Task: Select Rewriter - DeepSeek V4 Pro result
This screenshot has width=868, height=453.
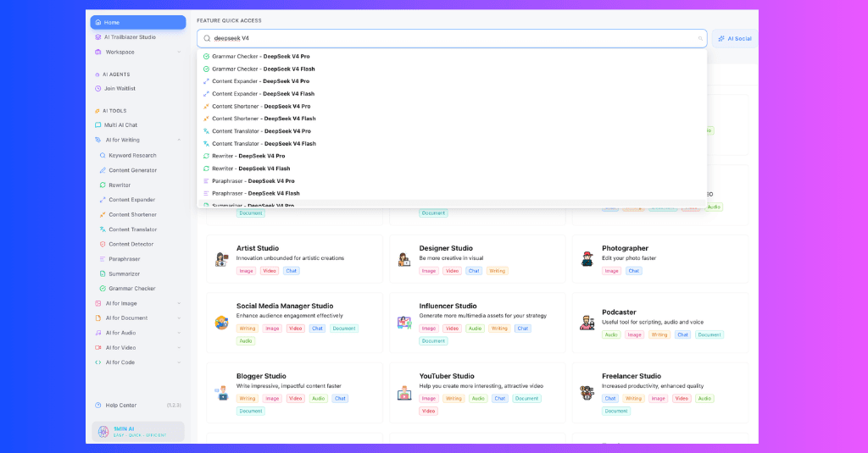Action: pos(452,156)
